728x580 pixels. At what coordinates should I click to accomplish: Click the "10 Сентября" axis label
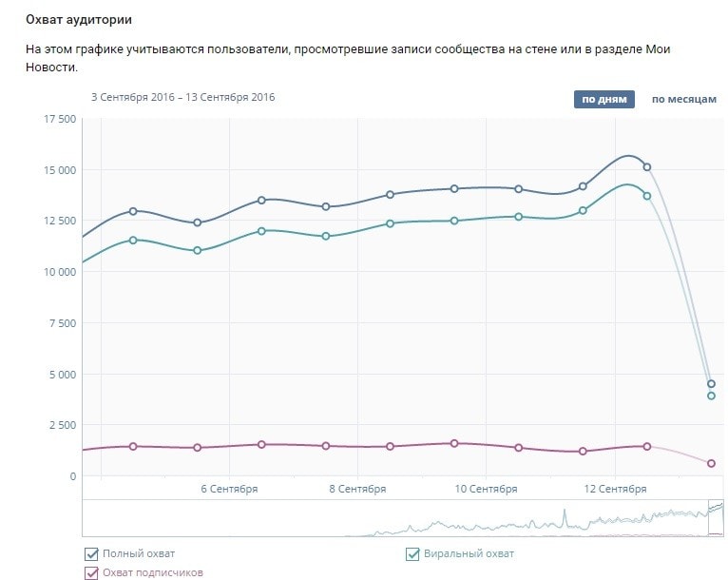[486, 489]
